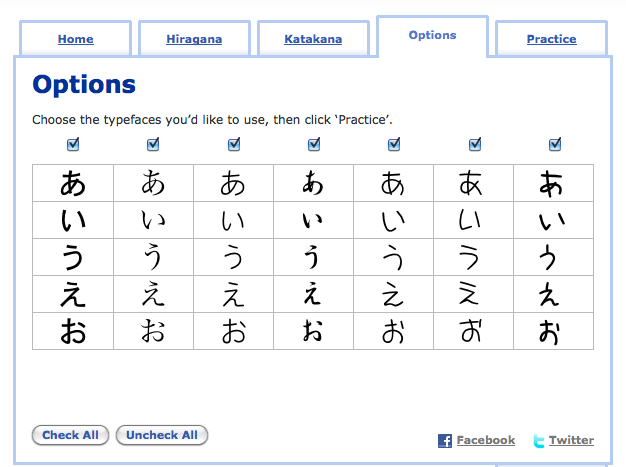Select the Options tab

tap(432, 35)
